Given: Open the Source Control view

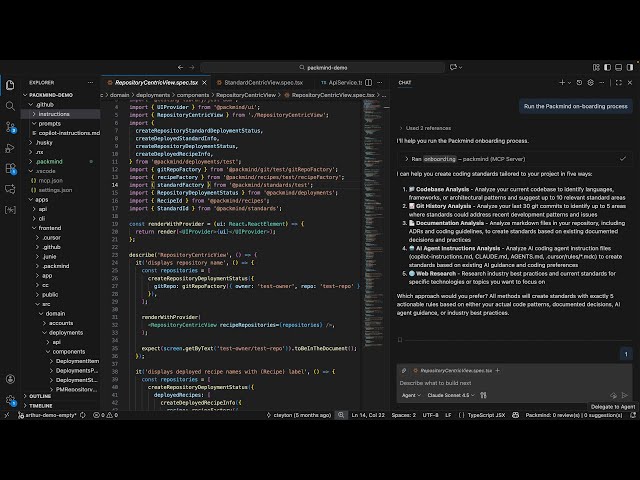Looking at the screenshot, I should point(10,127).
